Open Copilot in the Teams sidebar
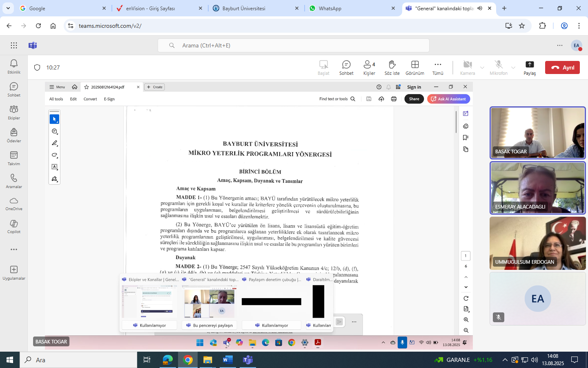The image size is (588, 368). click(14, 226)
